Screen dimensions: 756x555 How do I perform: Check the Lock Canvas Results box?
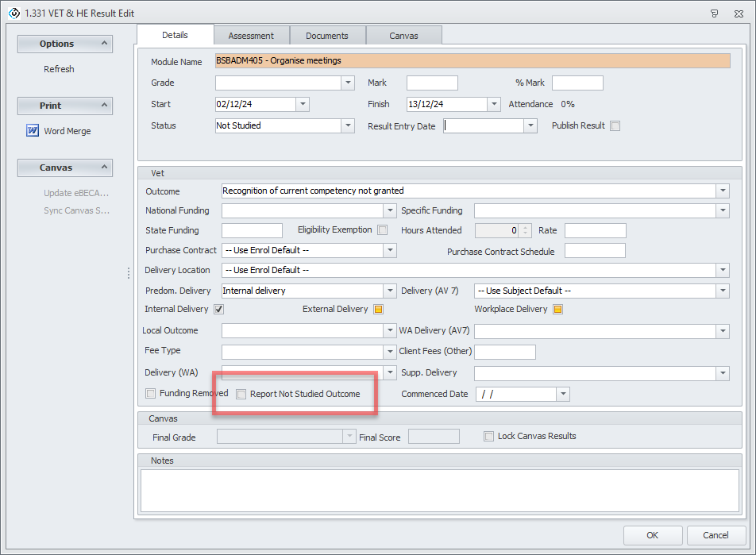pos(489,436)
